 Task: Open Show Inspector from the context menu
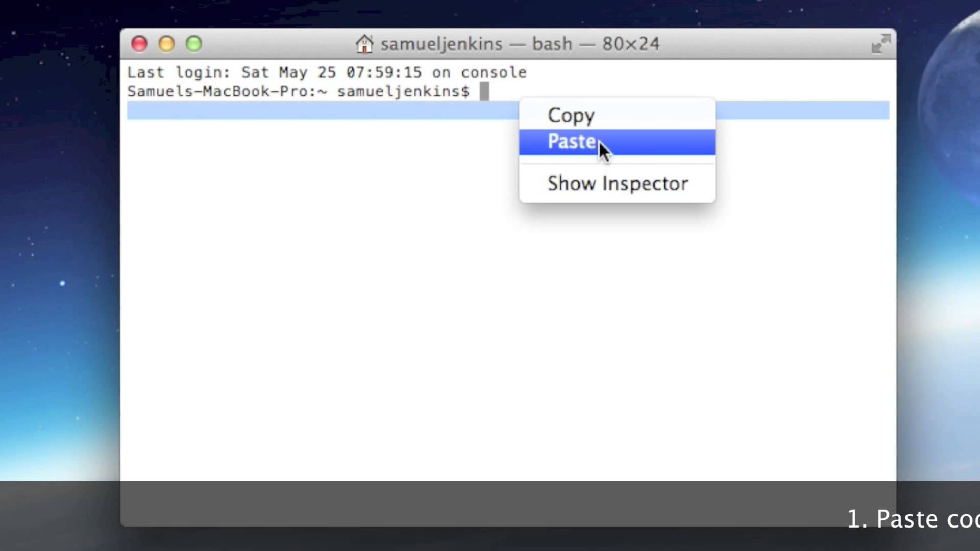pos(617,184)
